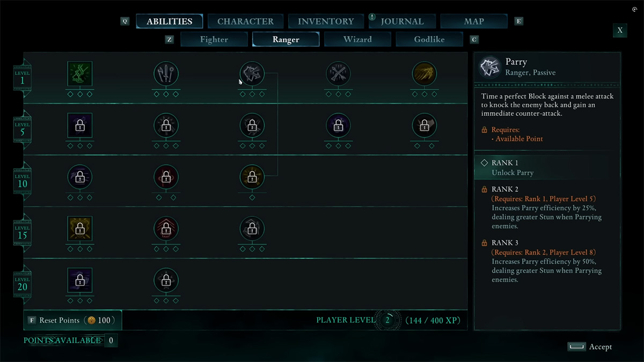Select Rank 1 Unlock Parry entry

click(547, 167)
